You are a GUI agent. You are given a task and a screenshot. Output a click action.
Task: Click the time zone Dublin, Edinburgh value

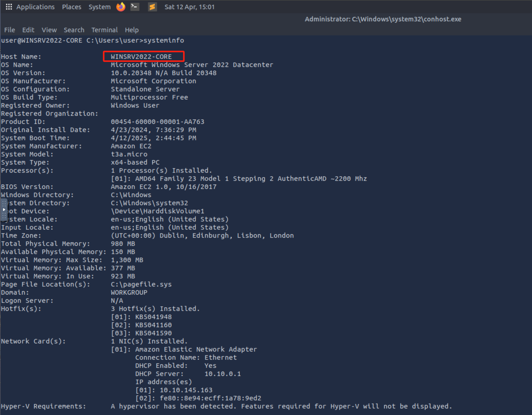[202, 236]
